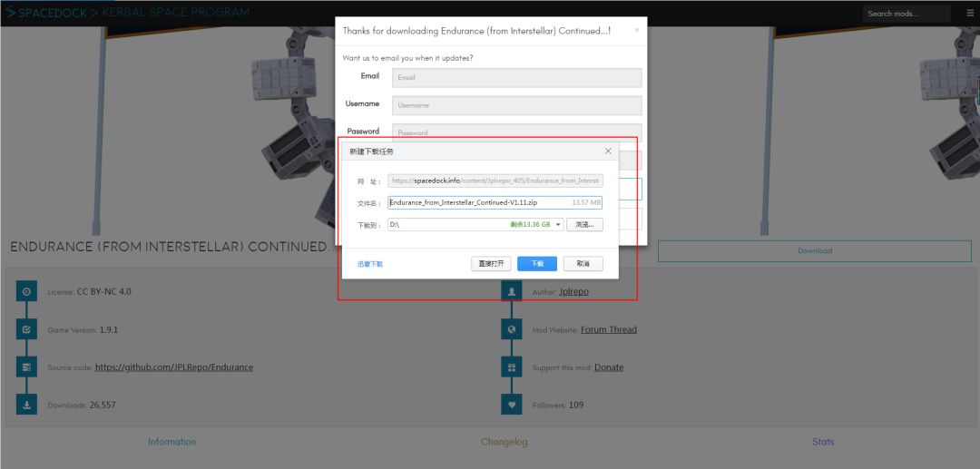Close the 新建下载任务 dialog
This screenshot has height=469, width=980.
608,151
